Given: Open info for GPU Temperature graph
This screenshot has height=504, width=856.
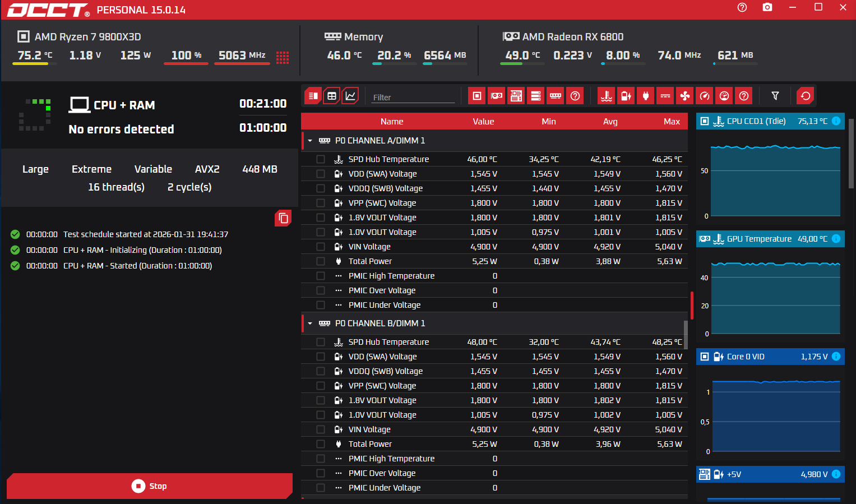Looking at the screenshot, I should pyautogui.click(x=836, y=239).
